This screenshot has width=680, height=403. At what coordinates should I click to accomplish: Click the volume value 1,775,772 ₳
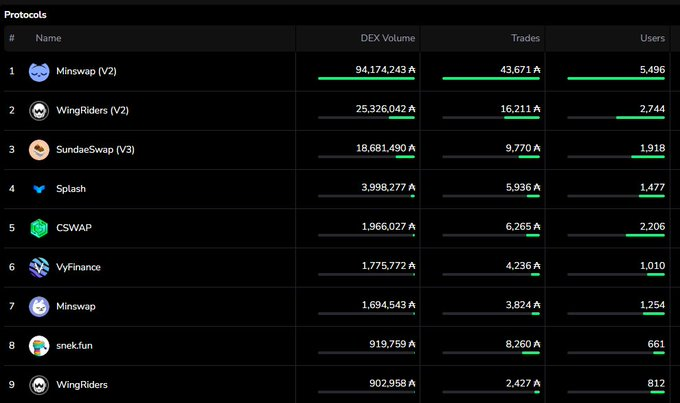[388, 265]
